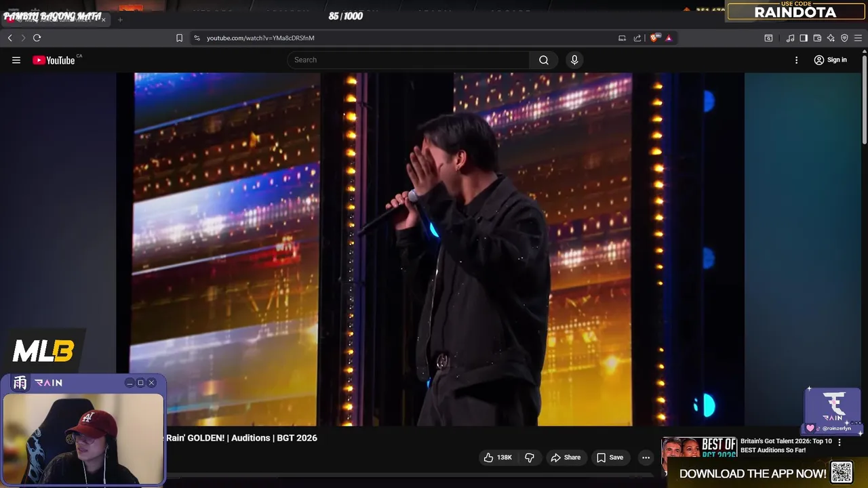Like the video with 138K likes
The image size is (868, 488).
point(498,457)
